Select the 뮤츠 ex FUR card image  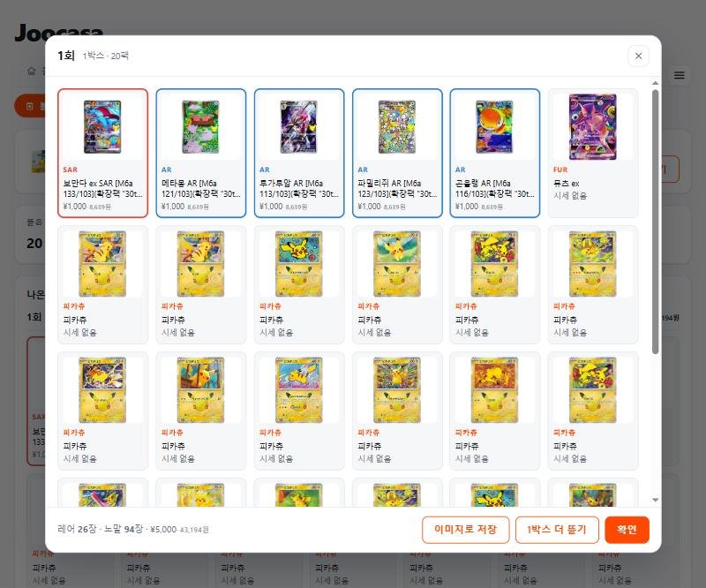[592, 127]
